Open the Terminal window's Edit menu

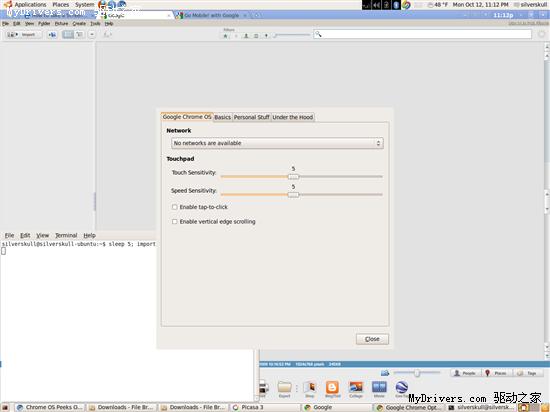coord(25,235)
